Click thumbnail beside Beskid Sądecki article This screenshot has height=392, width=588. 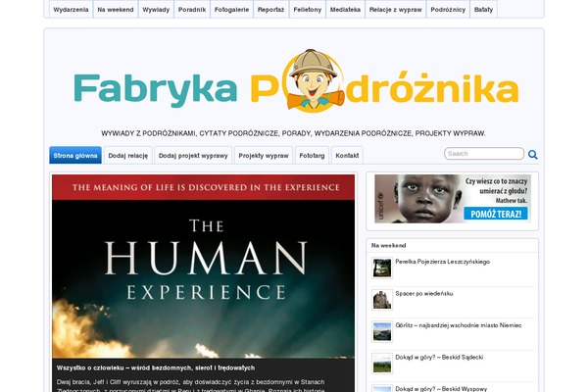(x=382, y=364)
